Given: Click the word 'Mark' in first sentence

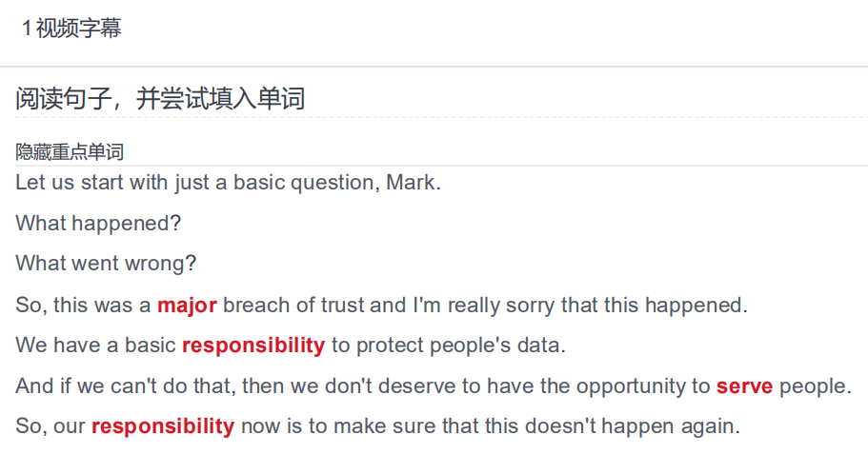Looking at the screenshot, I should coord(411,183).
